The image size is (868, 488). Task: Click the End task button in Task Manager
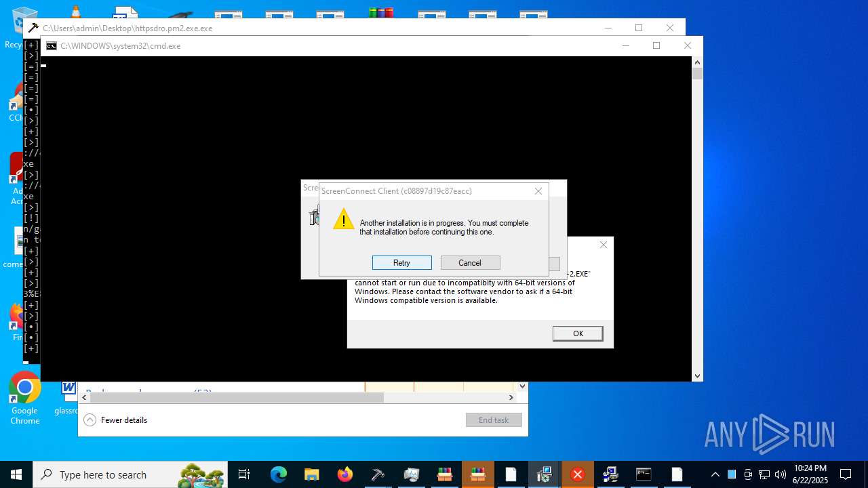494,420
